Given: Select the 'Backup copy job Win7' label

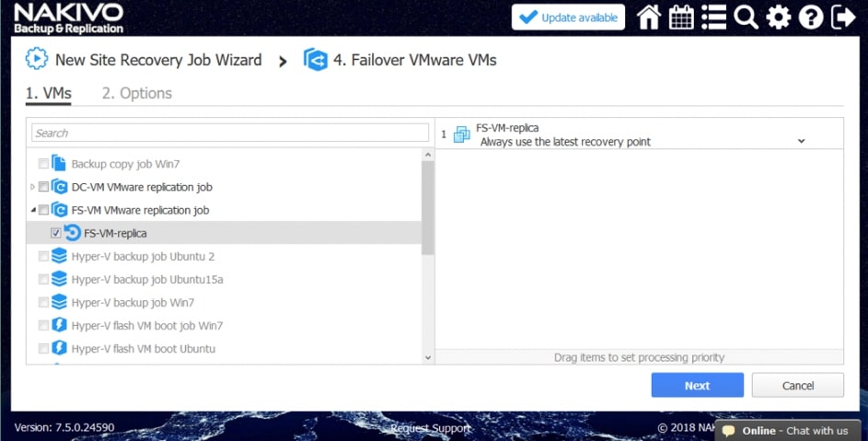Looking at the screenshot, I should click(126, 164).
